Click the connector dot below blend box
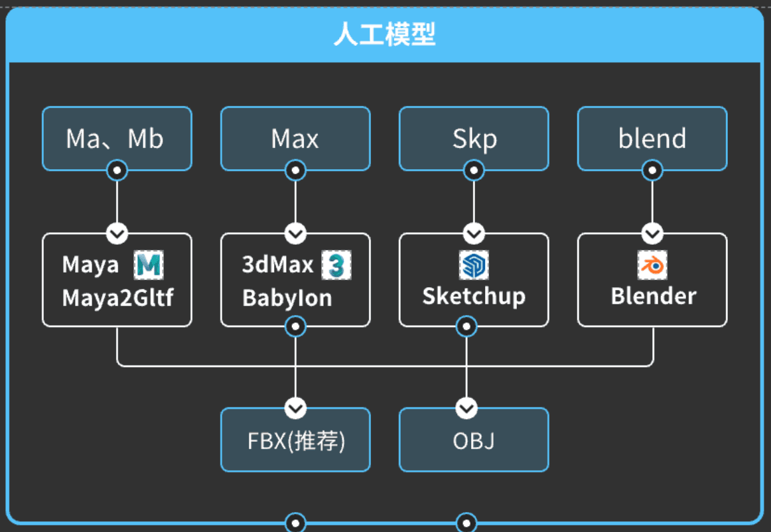 tap(652, 171)
